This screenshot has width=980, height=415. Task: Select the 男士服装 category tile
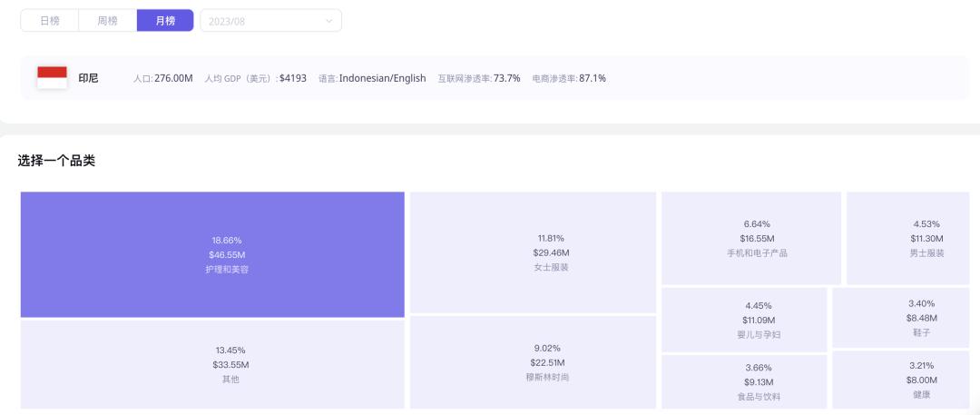908,238
